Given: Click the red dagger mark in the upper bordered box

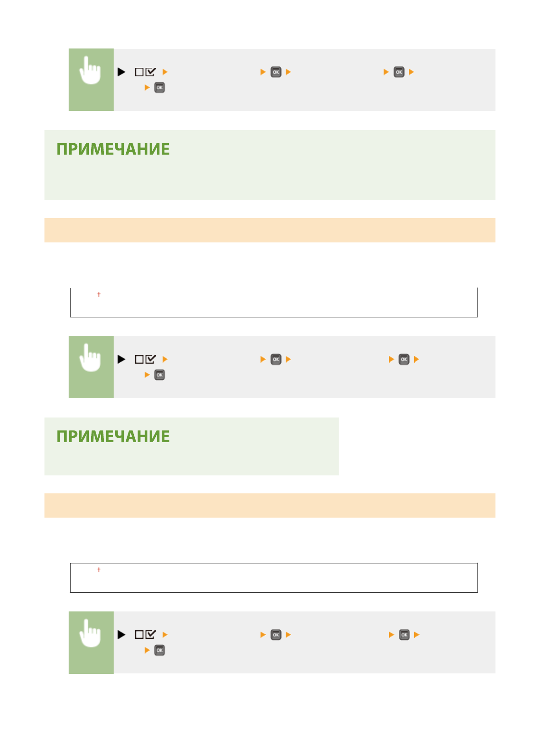Looking at the screenshot, I should 99,294.
